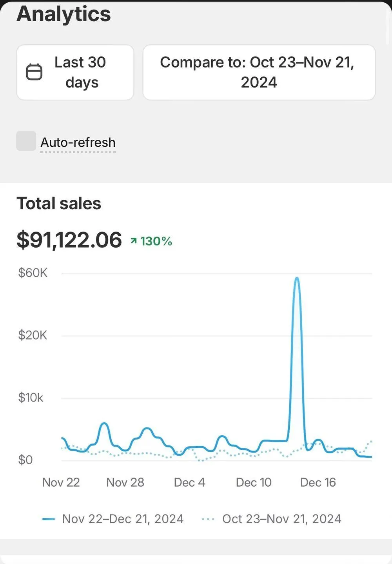The height and width of the screenshot is (564, 392).
Task: Open the Total sales report heading
Action: (59, 203)
